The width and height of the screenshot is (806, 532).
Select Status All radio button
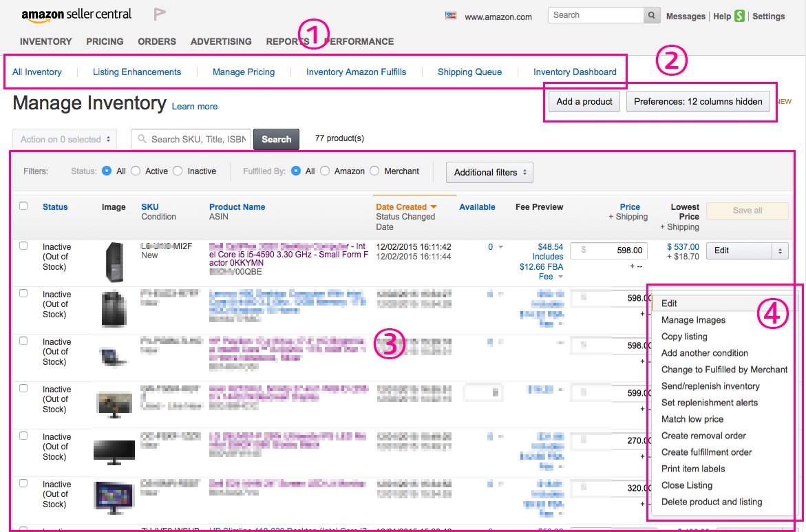(107, 171)
